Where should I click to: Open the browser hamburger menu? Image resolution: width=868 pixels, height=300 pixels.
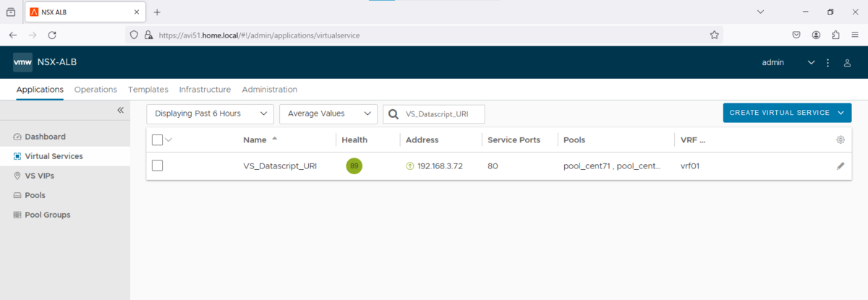coord(856,35)
